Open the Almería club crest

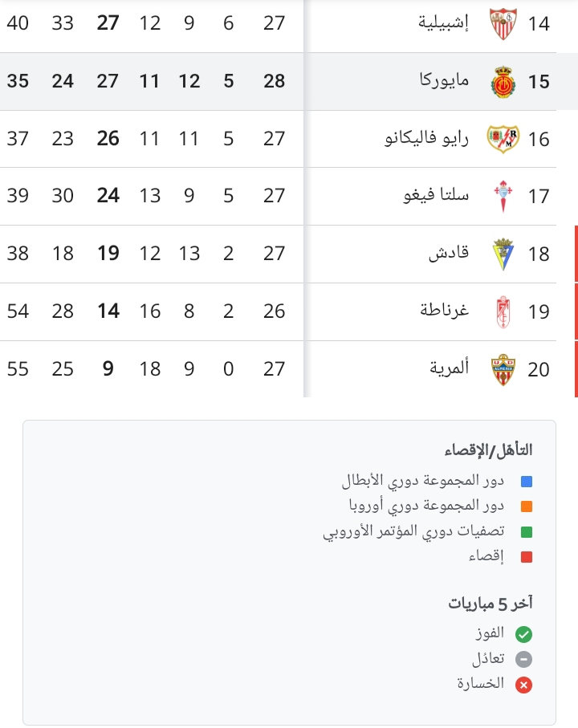tap(503, 369)
